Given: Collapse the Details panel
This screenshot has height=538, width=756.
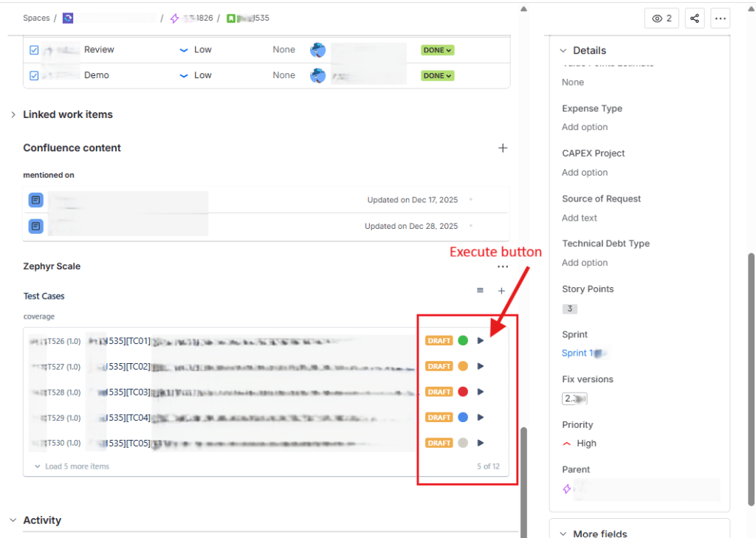Looking at the screenshot, I should (x=563, y=50).
